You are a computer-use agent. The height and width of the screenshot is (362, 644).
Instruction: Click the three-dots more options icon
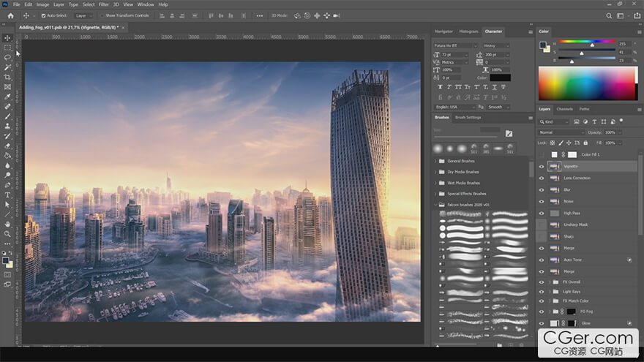(x=260, y=15)
